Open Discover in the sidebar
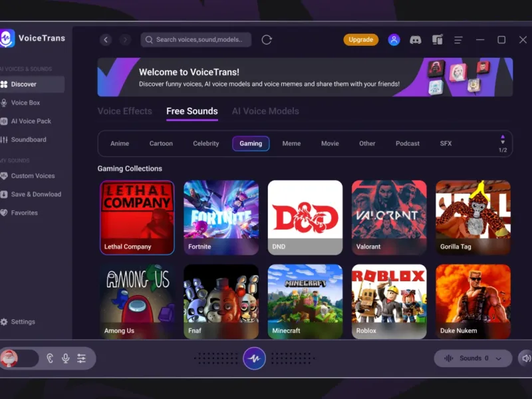532x399 pixels. 32,84
